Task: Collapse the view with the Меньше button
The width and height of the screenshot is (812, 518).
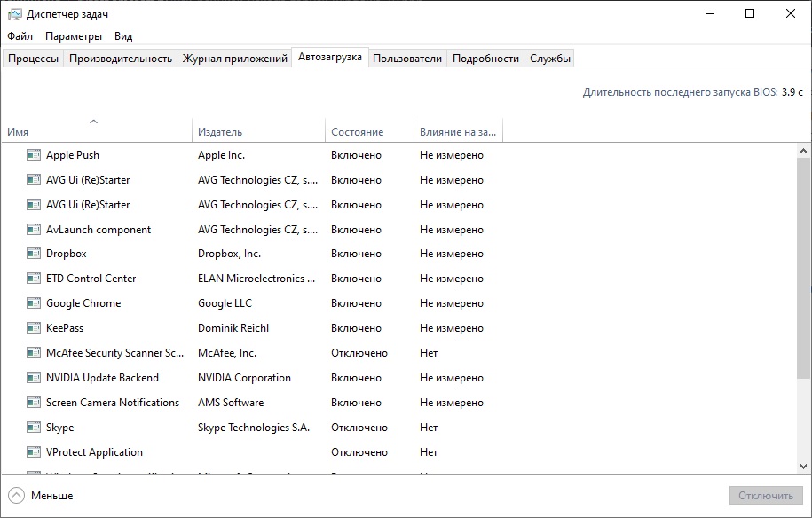Action: (x=41, y=496)
